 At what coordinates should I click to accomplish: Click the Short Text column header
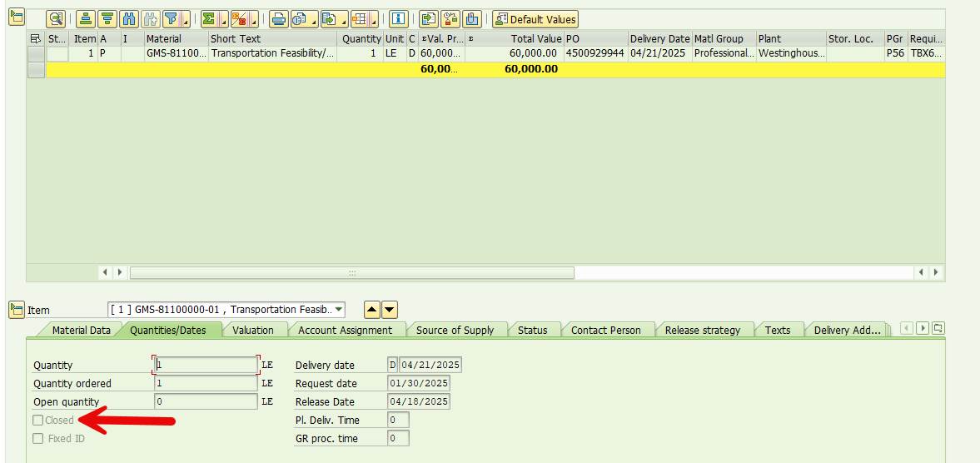(273, 39)
